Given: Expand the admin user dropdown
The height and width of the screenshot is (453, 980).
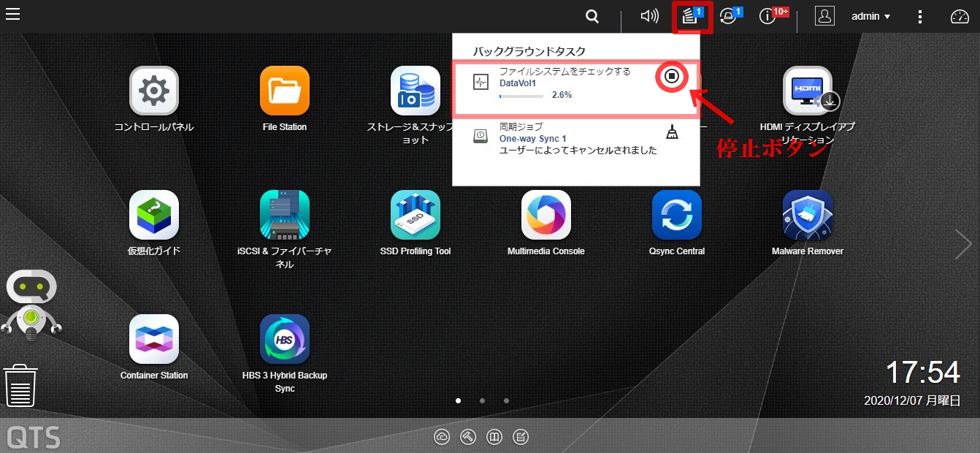Looking at the screenshot, I should click(870, 17).
